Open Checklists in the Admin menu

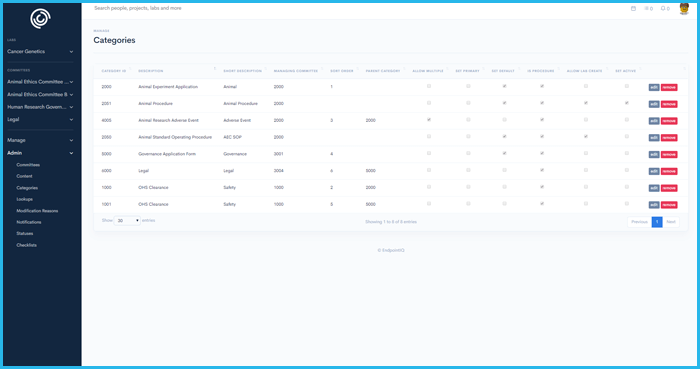(x=26, y=245)
